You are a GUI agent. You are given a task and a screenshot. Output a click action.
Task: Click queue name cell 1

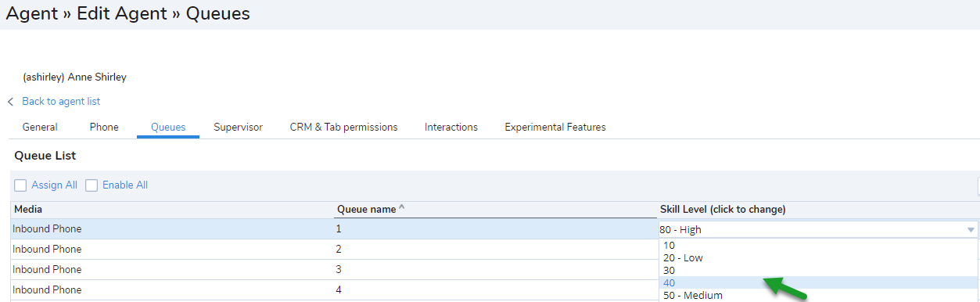(496, 229)
